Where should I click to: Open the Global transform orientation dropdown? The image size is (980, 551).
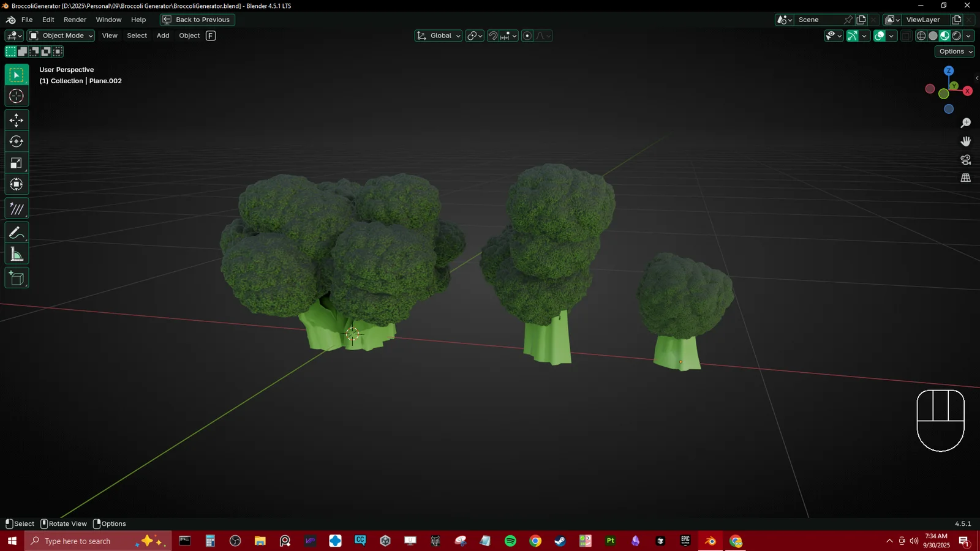coord(439,36)
